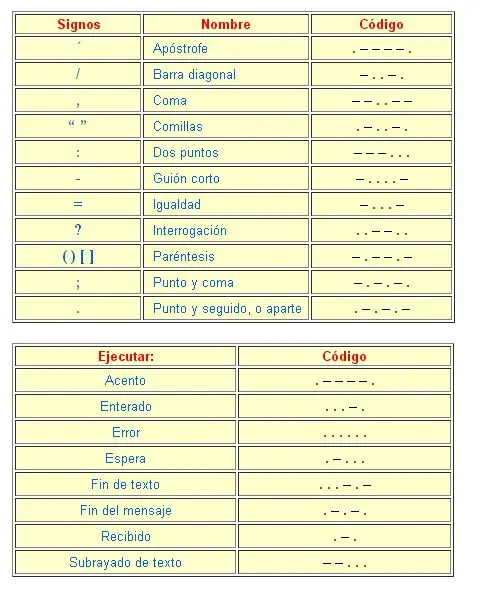Screen dimensions: 490x593
Task: Click the Signos column header
Action: [x=78, y=24]
